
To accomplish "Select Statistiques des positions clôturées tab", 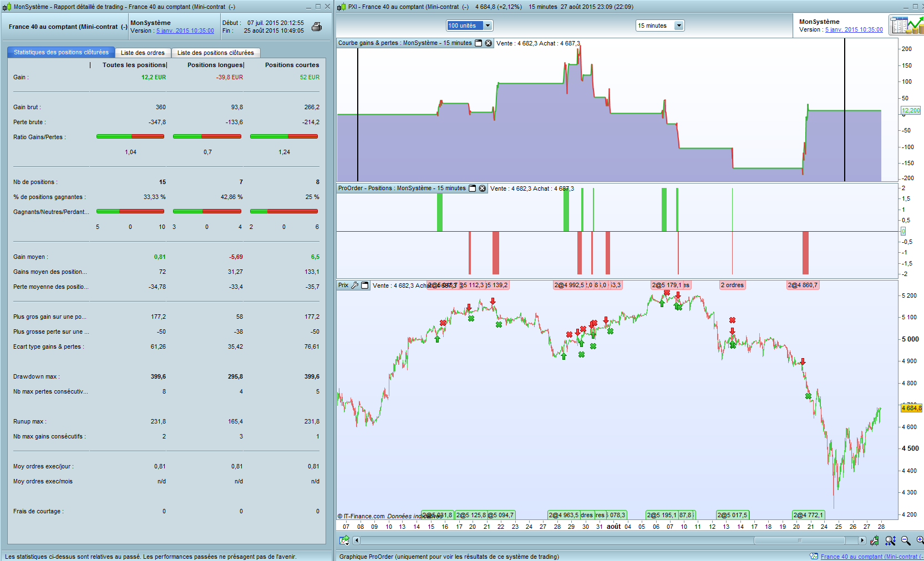I will coord(61,52).
